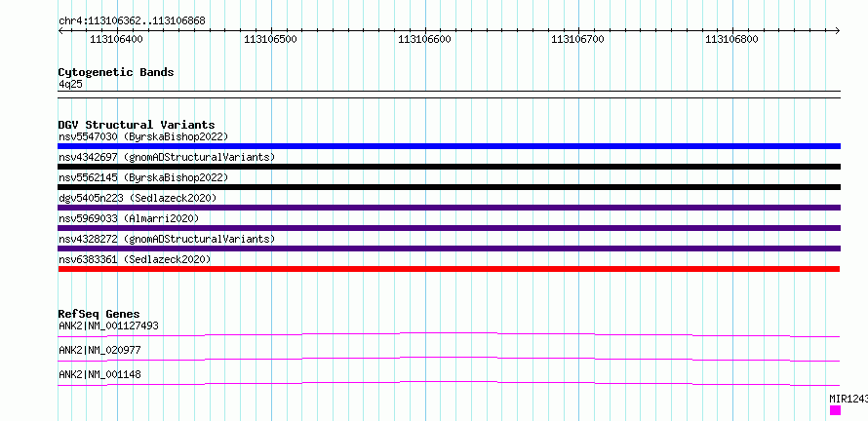Open the nsv5547030 (ByrskaBishop2022) label
Viewport: 868px width, 421px height.
143,136
